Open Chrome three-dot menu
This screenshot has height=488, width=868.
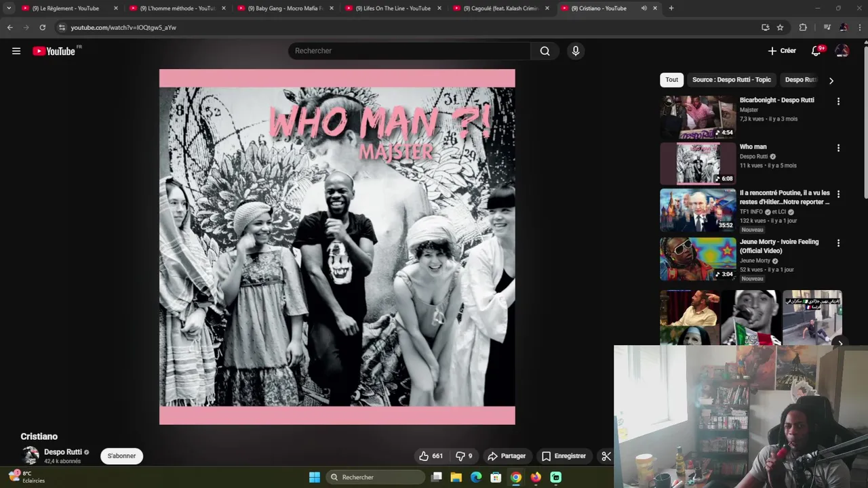860,27
